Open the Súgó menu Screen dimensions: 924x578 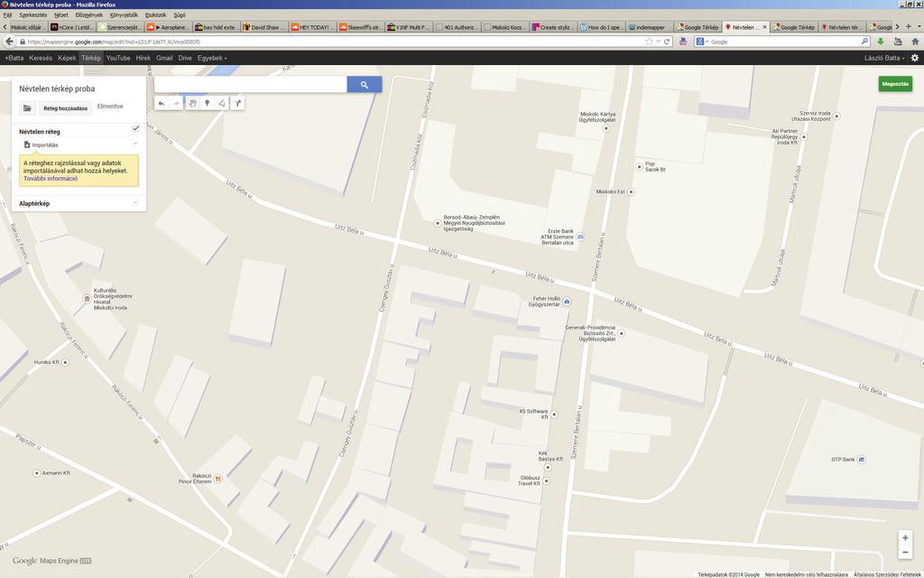click(180, 14)
